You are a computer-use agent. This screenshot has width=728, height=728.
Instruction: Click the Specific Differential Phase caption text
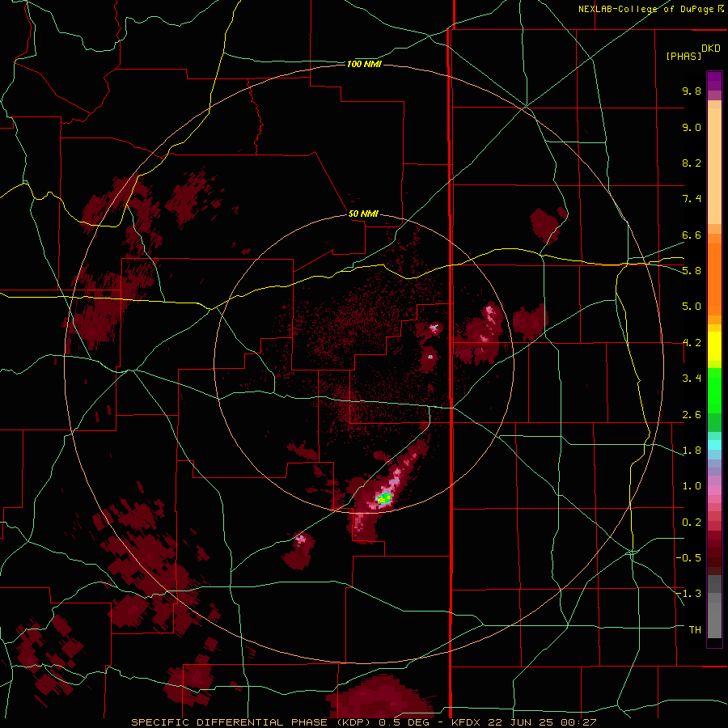[x=363, y=722]
